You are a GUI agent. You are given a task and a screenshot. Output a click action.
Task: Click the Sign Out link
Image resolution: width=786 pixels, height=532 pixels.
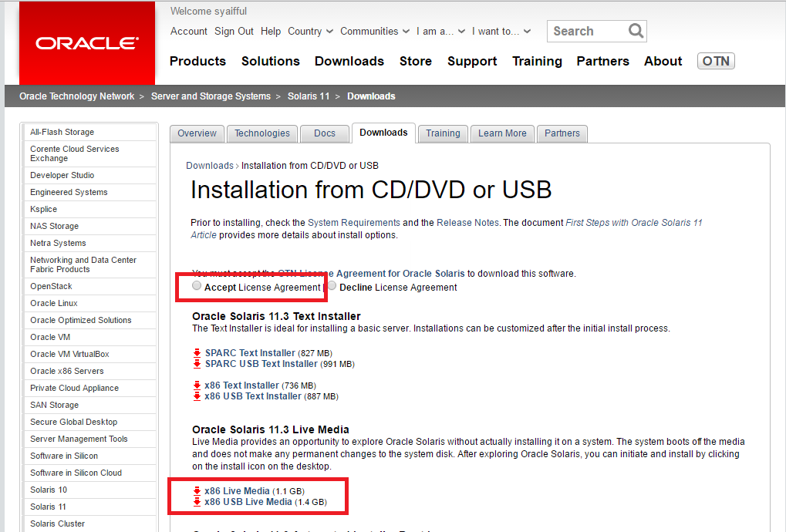pyautogui.click(x=234, y=31)
